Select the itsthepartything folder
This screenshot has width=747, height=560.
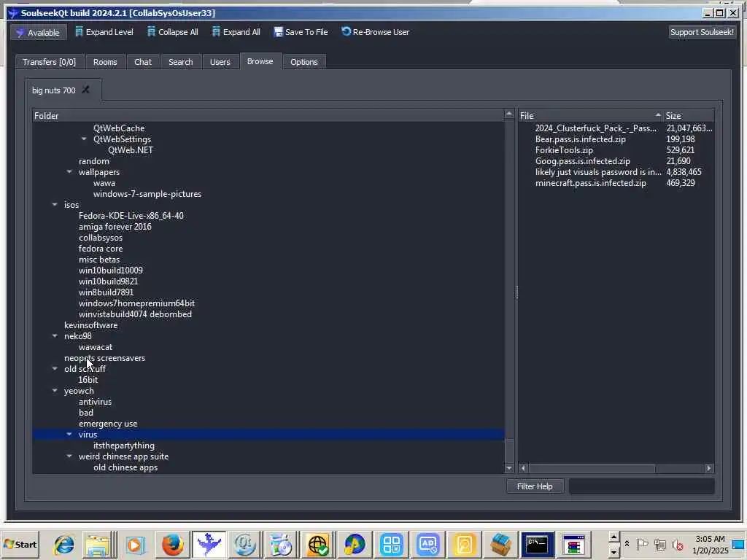[x=124, y=446]
